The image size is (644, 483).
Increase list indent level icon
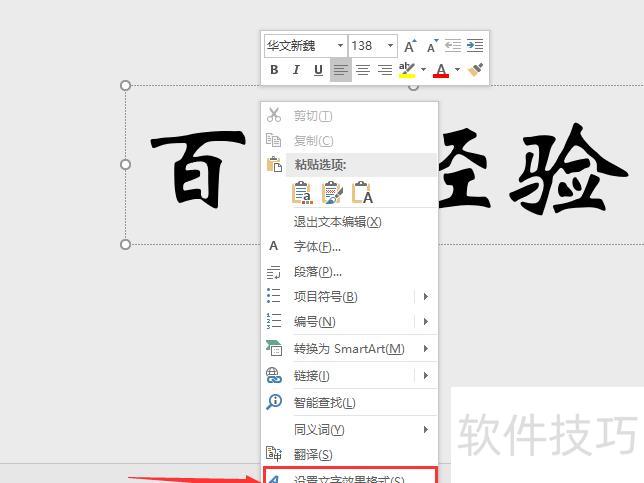pos(475,46)
